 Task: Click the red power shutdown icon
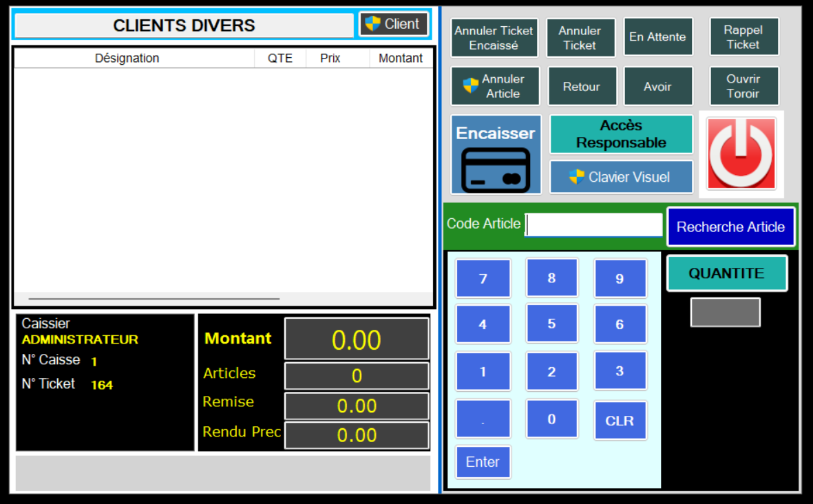click(741, 154)
